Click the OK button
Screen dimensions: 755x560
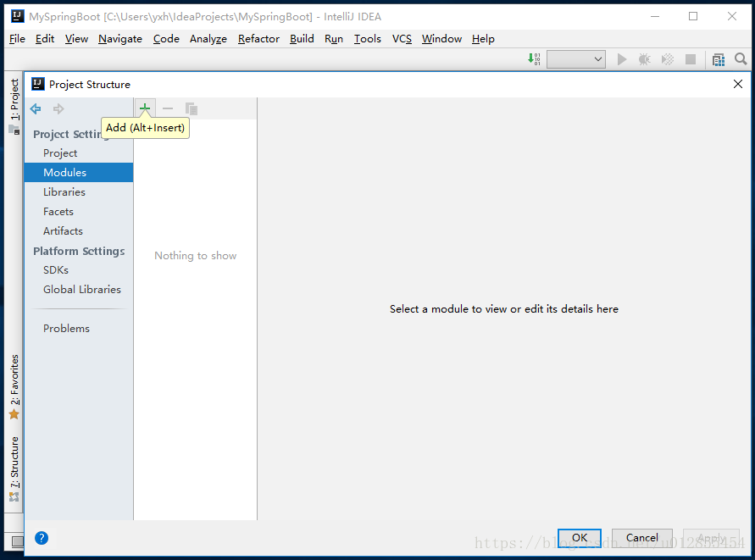580,538
